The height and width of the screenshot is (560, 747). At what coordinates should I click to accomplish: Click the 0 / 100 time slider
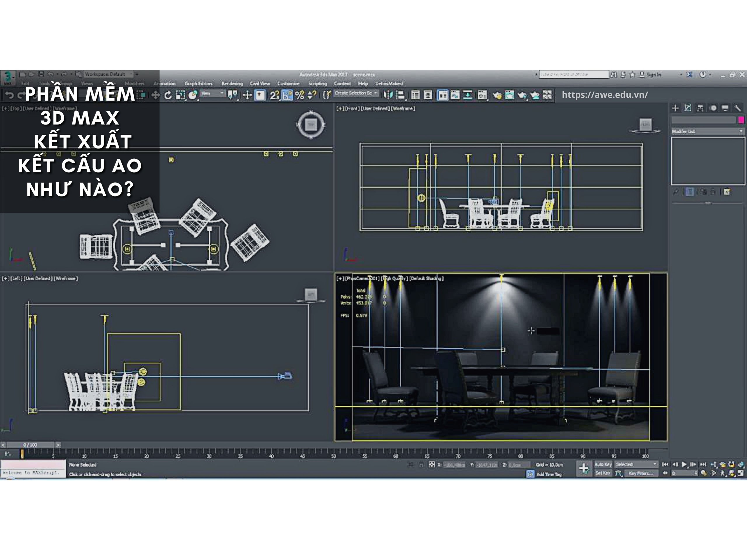coord(30,445)
